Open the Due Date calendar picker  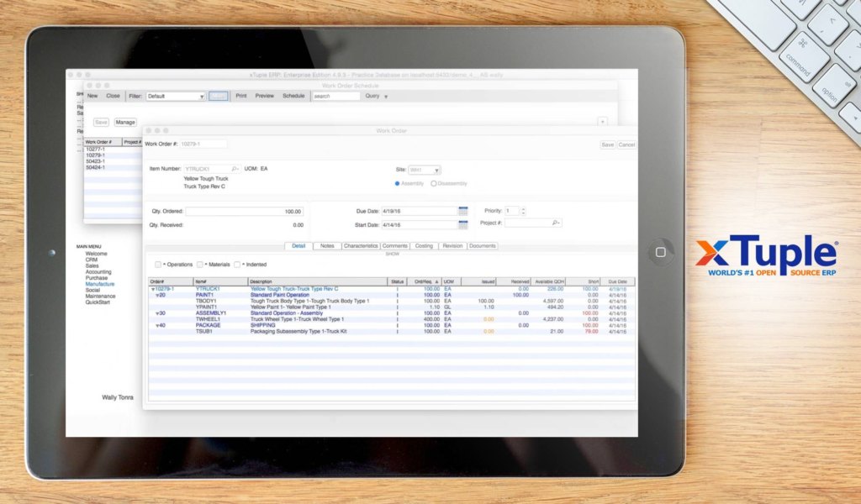click(x=462, y=211)
